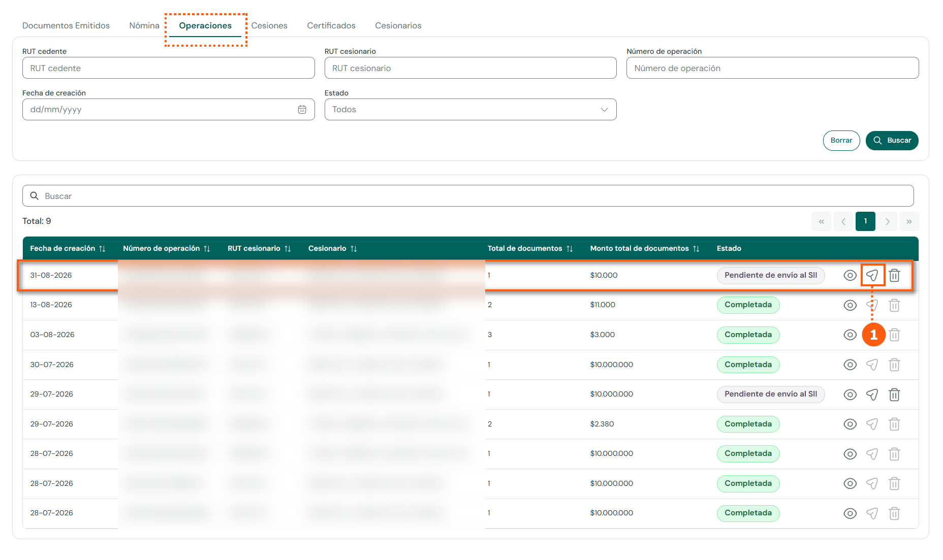Click the RUT cesionario filter input
The width and height of the screenshot is (943, 560).
pos(470,68)
